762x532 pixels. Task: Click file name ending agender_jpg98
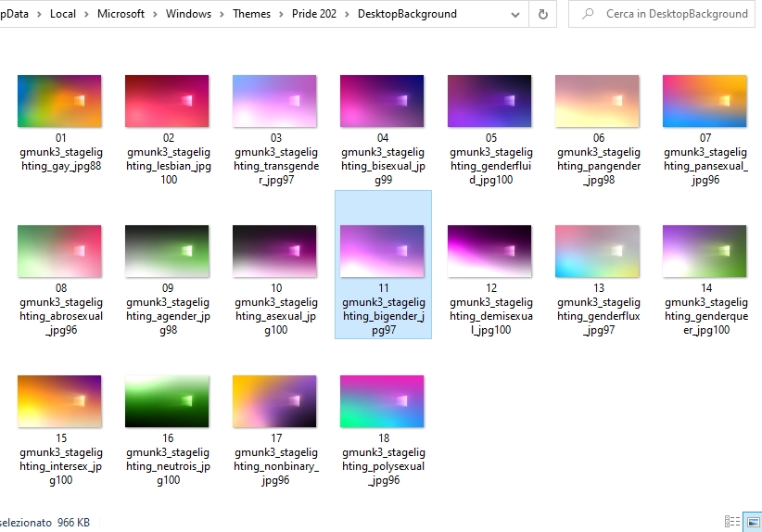click(168, 309)
